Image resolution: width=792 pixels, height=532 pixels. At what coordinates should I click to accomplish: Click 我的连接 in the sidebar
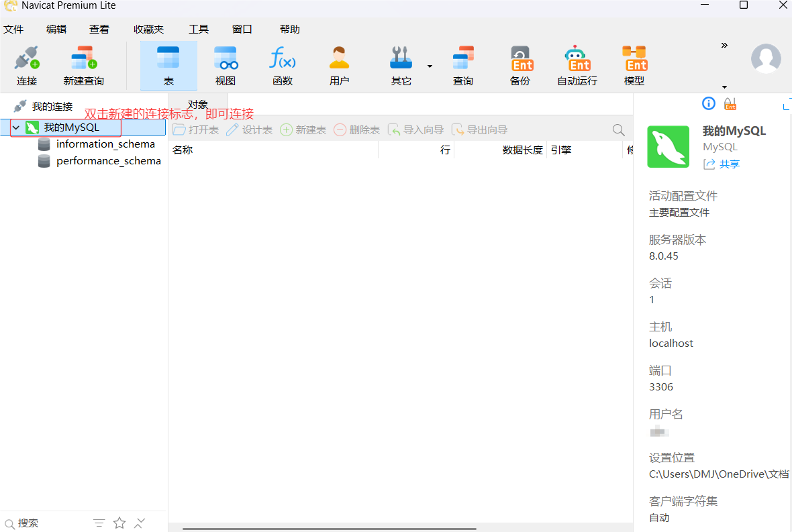tap(52, 107)
